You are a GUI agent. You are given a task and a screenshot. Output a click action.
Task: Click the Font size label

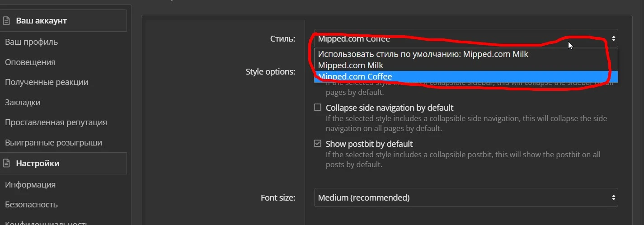(x=278, y=197)
